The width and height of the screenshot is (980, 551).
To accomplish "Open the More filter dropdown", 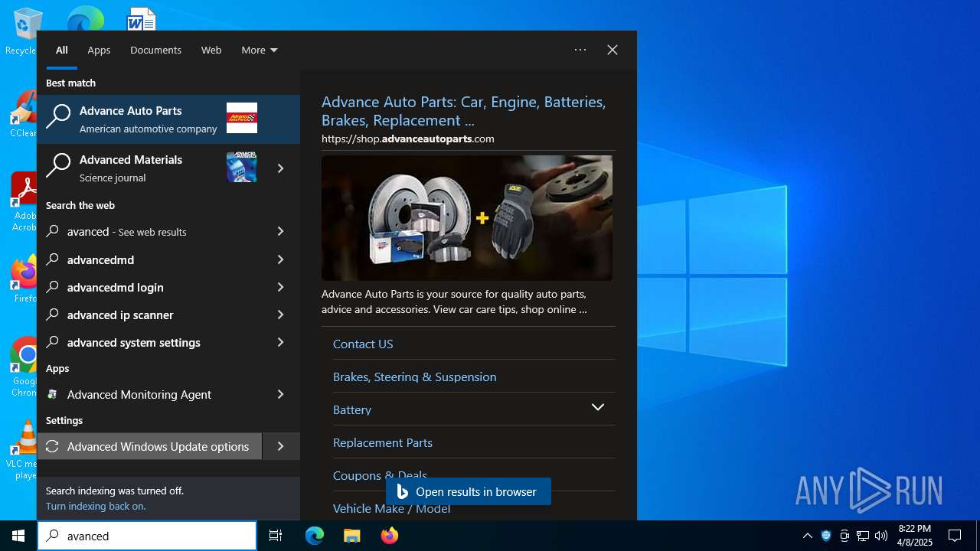I will pos(260,50).
